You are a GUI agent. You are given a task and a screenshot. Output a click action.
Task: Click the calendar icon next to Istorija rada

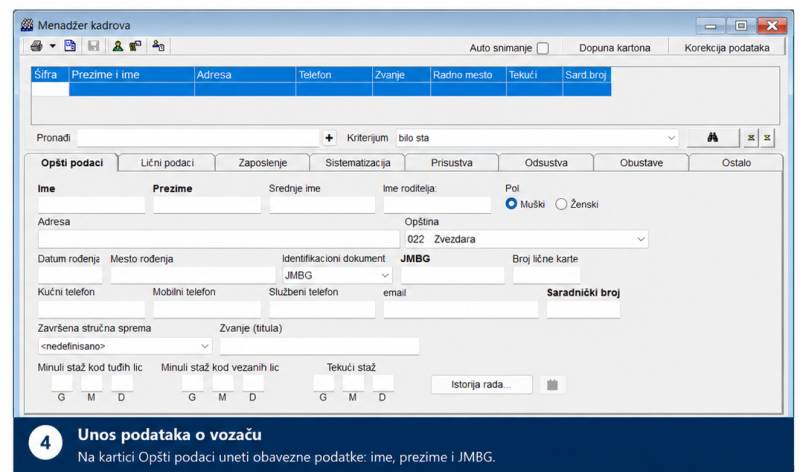click(552, 385)
